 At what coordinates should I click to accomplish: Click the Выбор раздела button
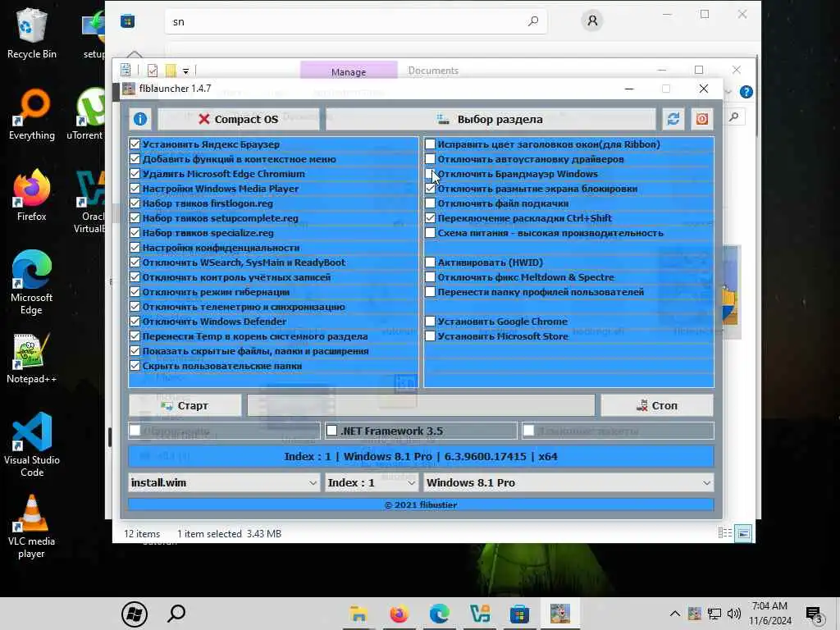(491, 119)
